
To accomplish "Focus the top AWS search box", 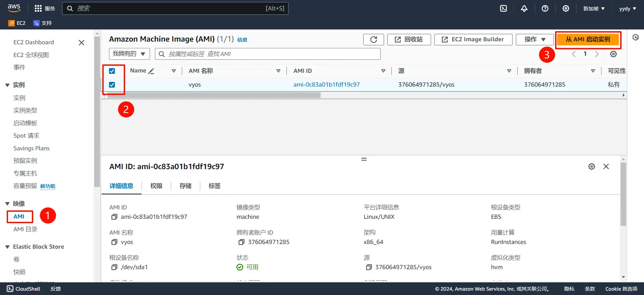I will click(x=175, y=8).
